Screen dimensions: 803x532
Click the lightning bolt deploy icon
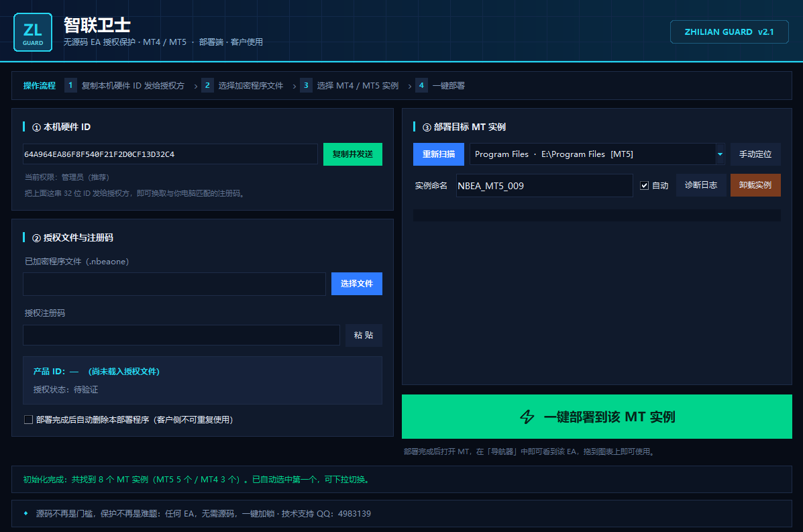[x=527, y=417]
